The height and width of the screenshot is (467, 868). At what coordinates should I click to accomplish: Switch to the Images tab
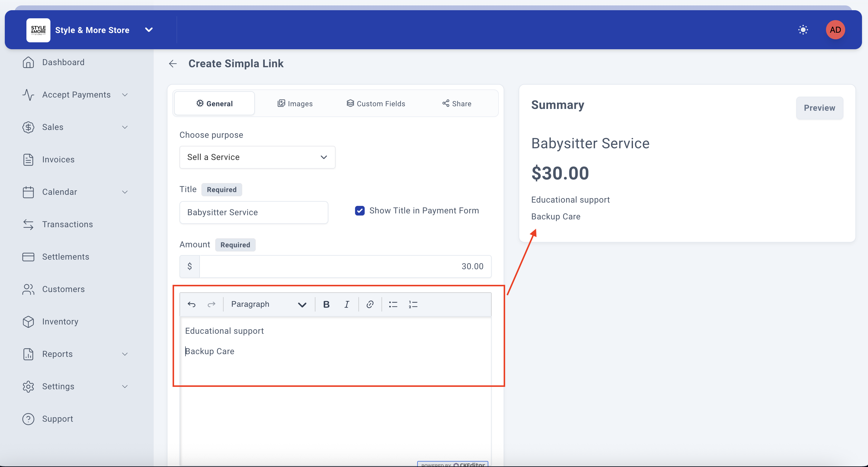295,104
